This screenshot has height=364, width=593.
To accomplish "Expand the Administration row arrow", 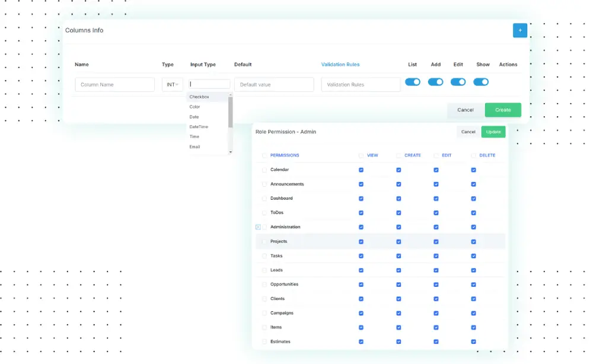I will point(258,227).
